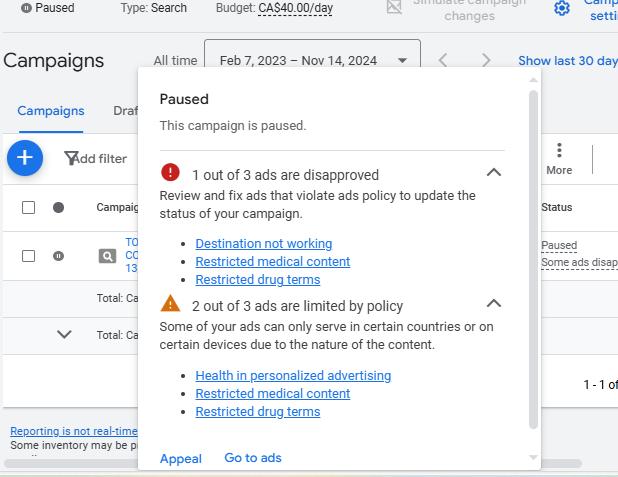Screen dimensions: 618x477
Task: Expand the Total row chevron
Action: tap(64, 334)
